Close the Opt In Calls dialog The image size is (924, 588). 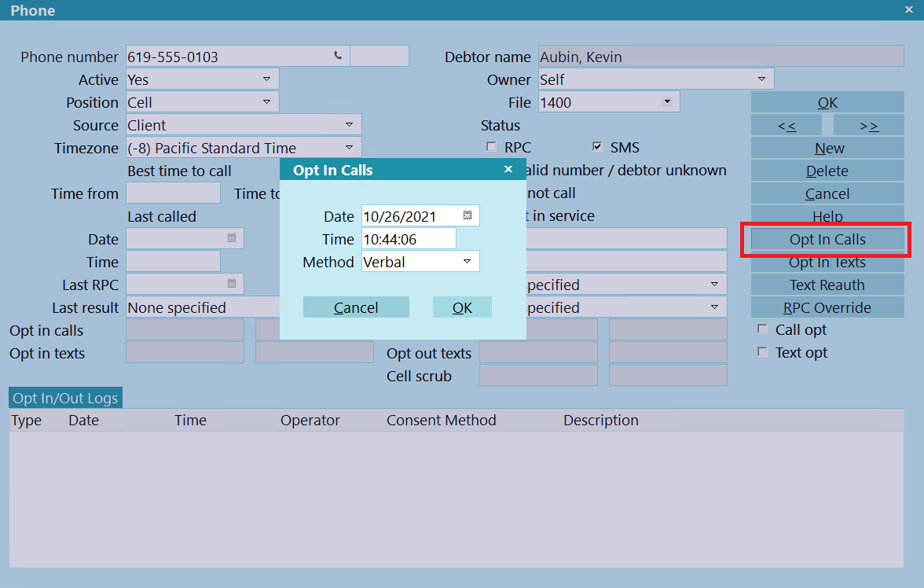(508, 169)
